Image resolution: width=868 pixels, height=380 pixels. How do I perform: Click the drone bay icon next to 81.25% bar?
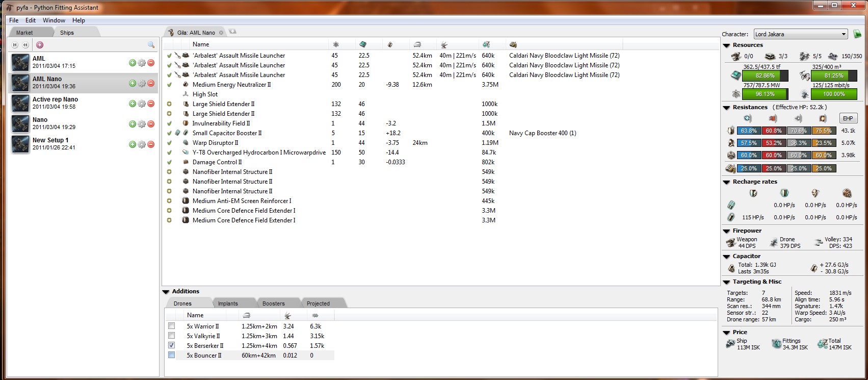805,75
